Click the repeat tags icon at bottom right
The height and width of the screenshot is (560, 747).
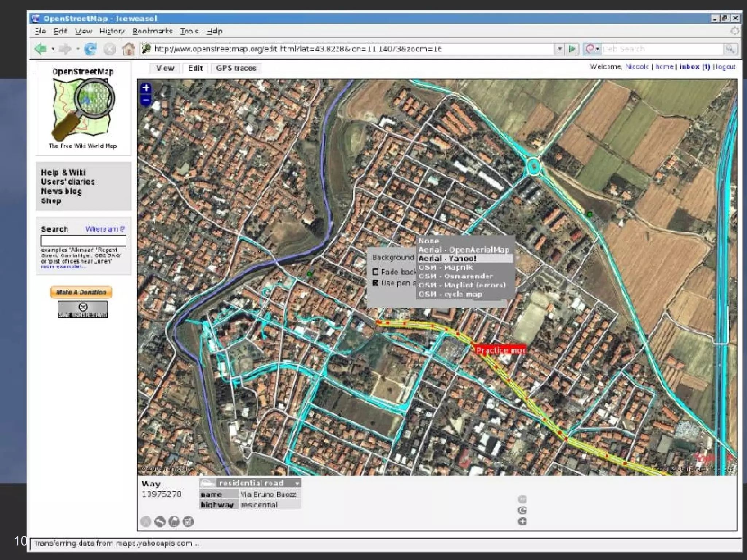tap(522, 510)
